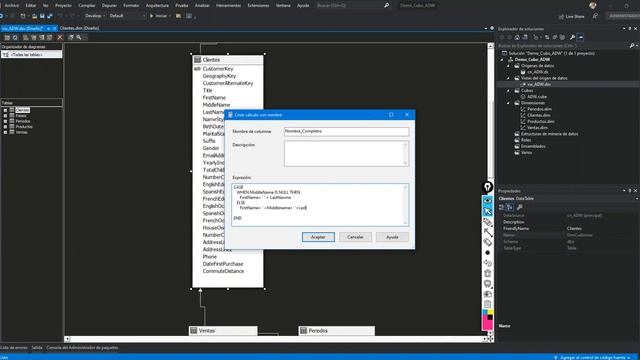
Task: Open the Lista de errores tab at bottom
Action: [14, 348]
